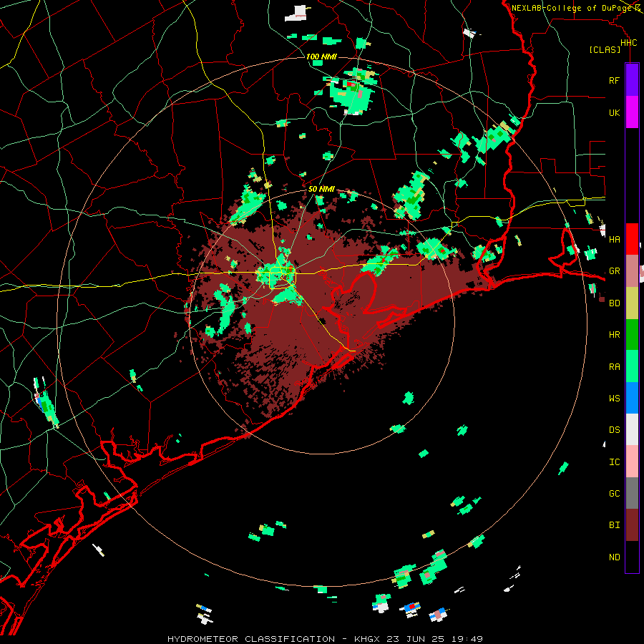644x644 pixels.
Task: Click the UK legend label
Action: pyautogui.click(x=614, y=113)
